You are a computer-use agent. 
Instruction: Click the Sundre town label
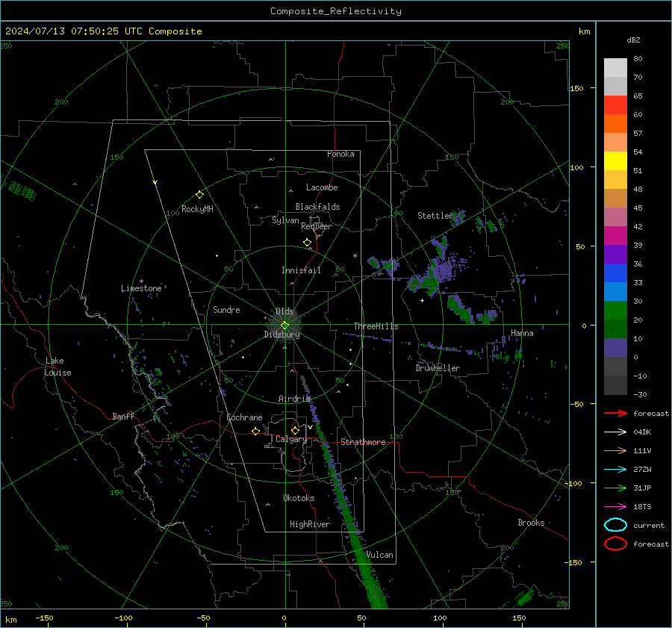[226, 309]
